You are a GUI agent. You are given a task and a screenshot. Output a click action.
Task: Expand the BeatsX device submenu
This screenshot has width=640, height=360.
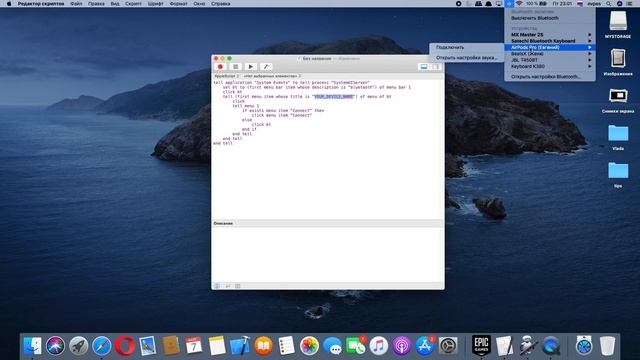pos(550,53)
